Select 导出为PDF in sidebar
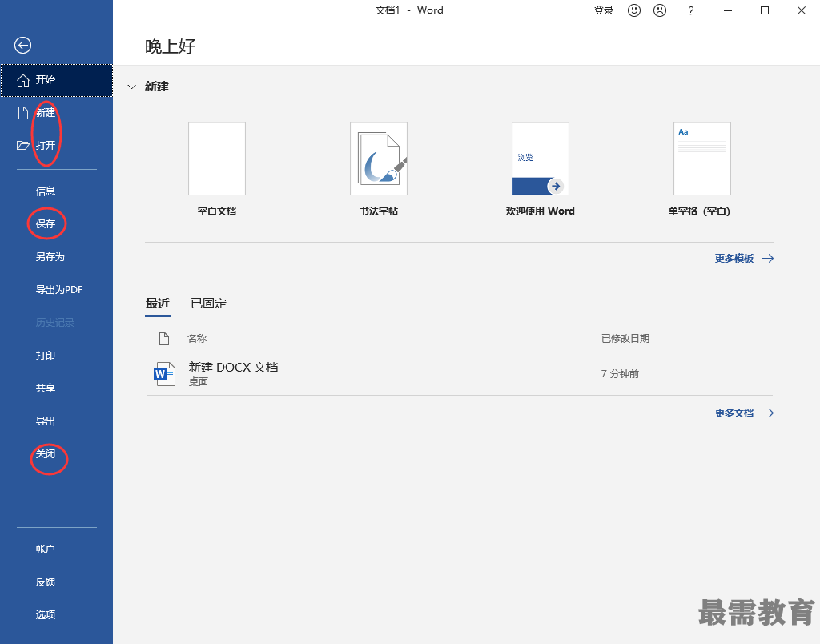 pos(59,290)
